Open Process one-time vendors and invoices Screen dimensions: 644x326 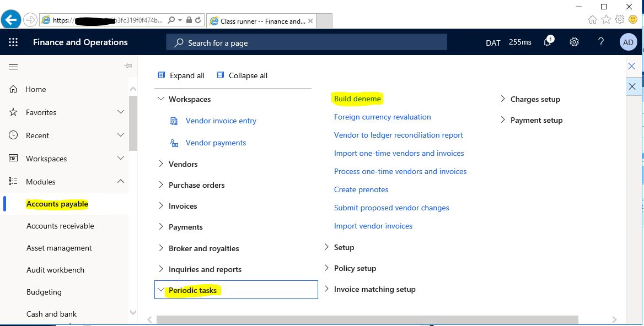400,171
